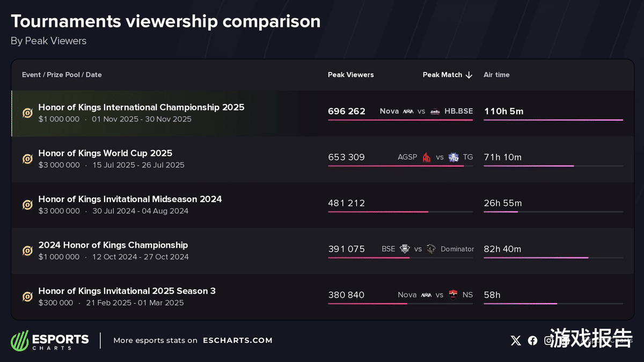This screenshot has width=644, height=362.
Task: Open the X social icon in footer
Action: (x=516, y=341)
